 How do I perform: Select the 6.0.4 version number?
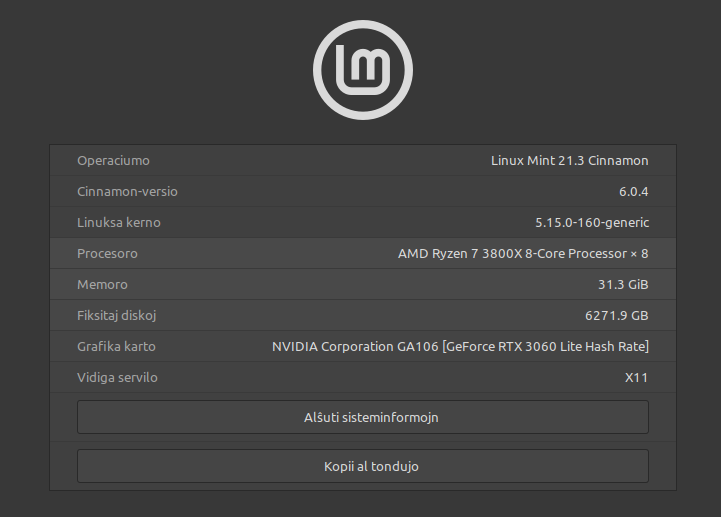[x=633, y=191]
